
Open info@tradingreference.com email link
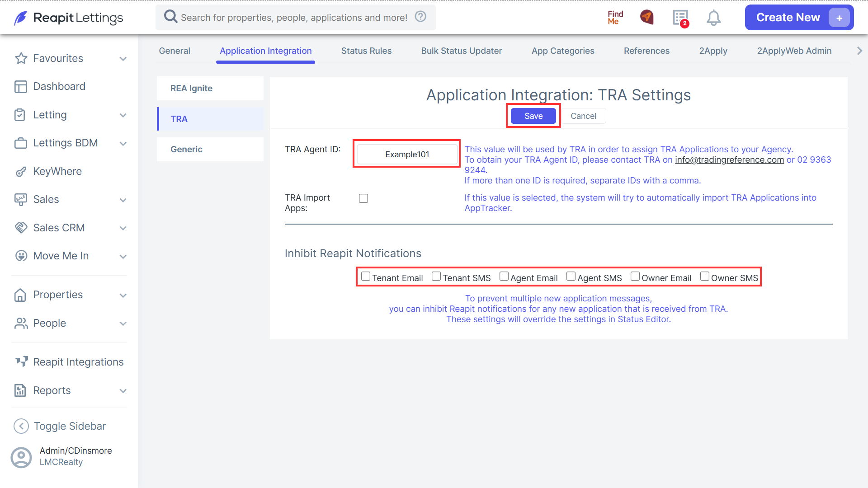(729, 160)
